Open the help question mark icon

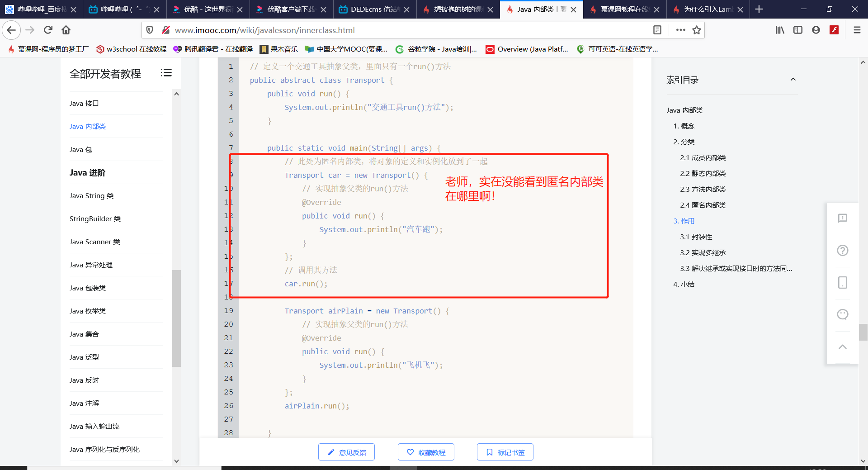[x=843, y=251]
